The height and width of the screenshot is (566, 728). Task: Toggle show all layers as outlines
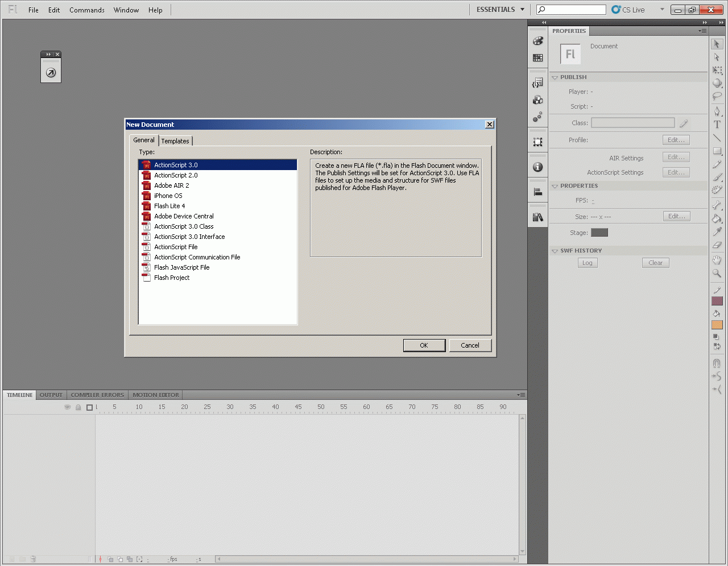click(89, 407)
